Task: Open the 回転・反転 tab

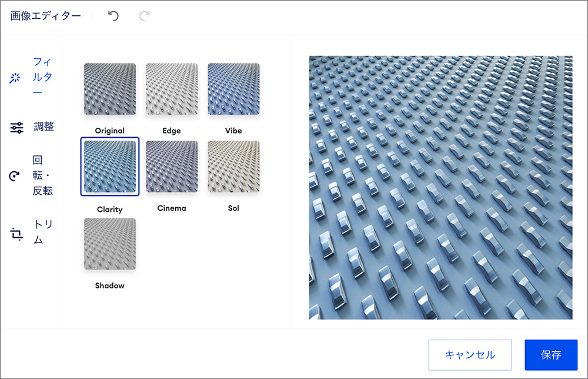Action: point(32,175)
